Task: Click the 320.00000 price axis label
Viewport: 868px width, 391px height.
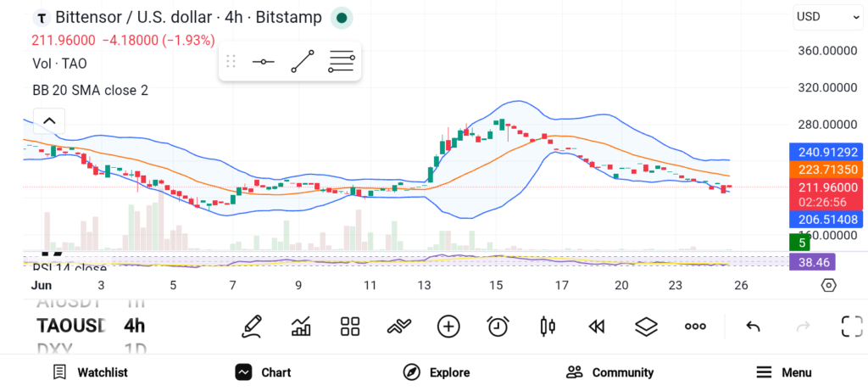Action: coord(827,87)
